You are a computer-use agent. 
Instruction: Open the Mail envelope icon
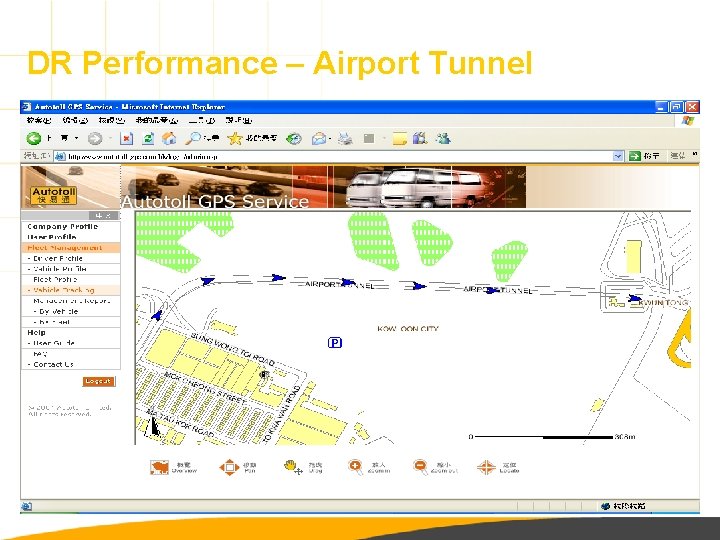319,138
